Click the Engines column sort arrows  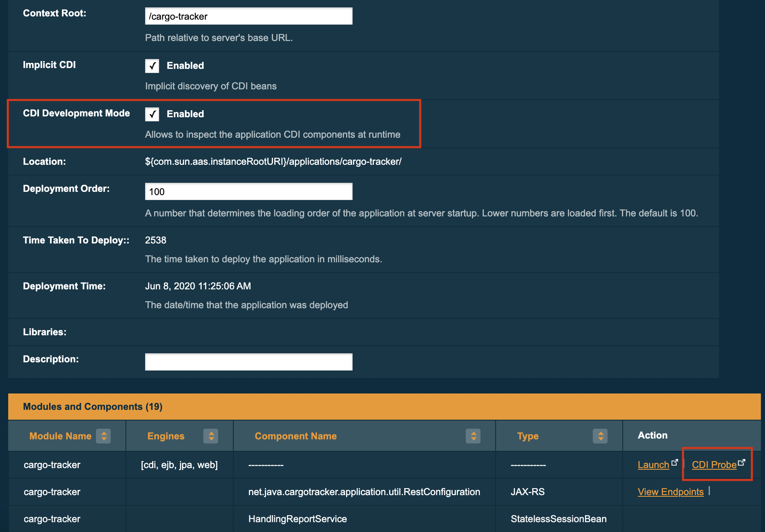point(211,436)
